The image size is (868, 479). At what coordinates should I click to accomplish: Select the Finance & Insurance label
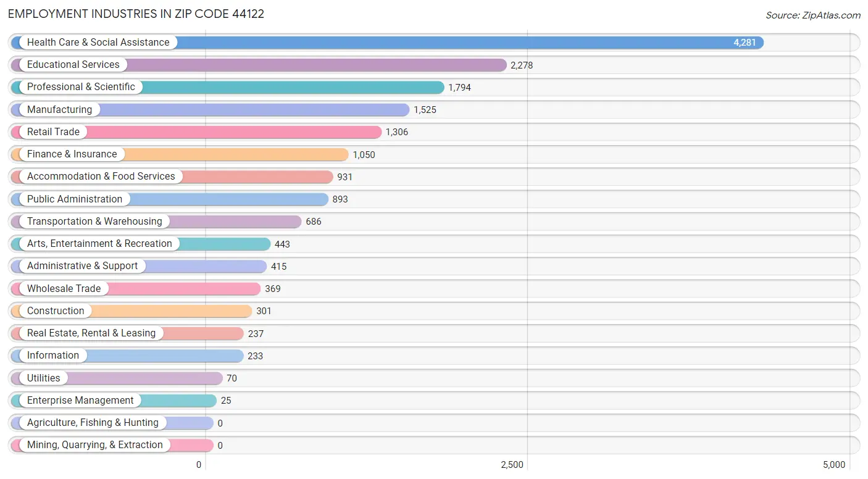pyautogui.click(x=72, y=154)
